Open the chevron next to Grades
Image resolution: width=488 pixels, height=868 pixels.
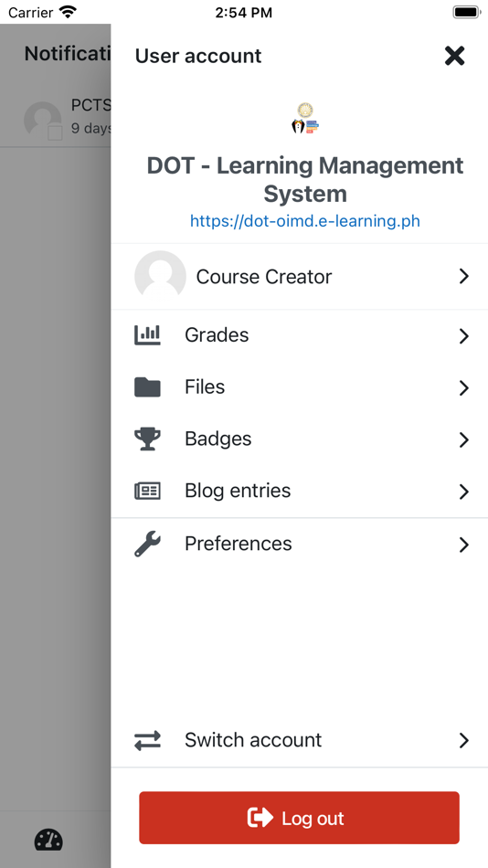(x=464, y=336)
